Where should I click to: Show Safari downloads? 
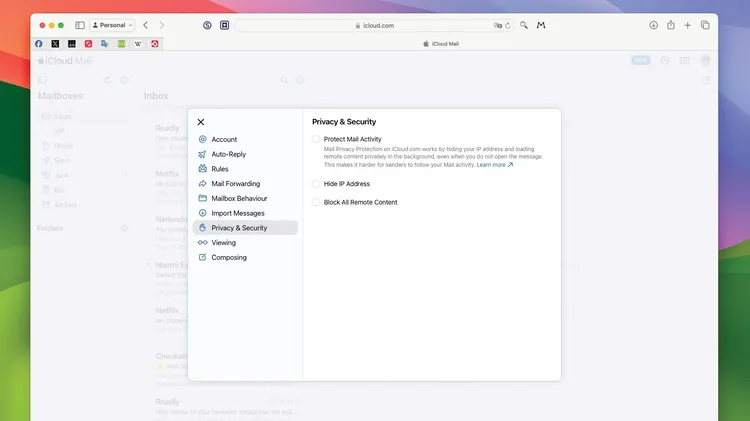tap(653, 25)
